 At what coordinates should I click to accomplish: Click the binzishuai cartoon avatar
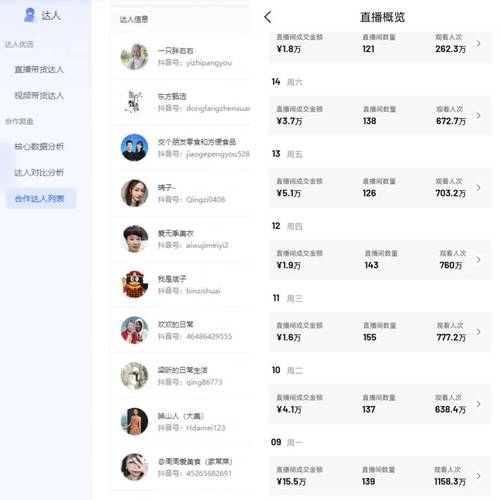point(134,284)
